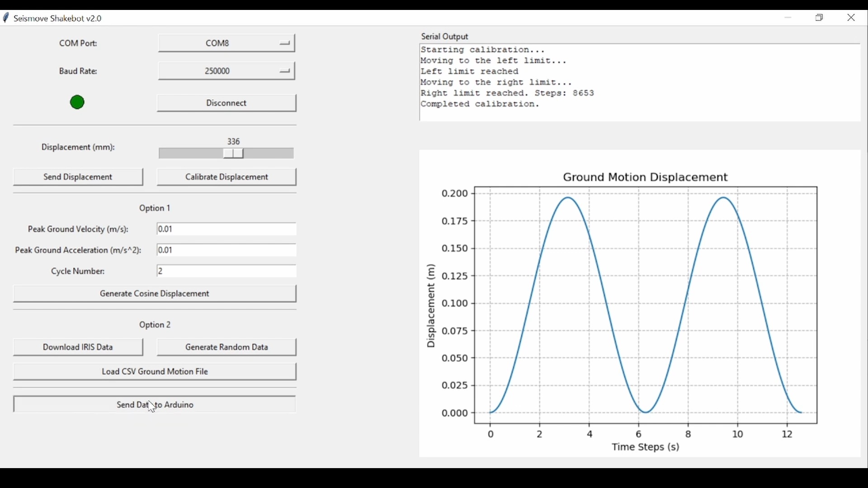Click the green connection status indicator
Screen dimensions: 868x488
click(x=77, y=103)
